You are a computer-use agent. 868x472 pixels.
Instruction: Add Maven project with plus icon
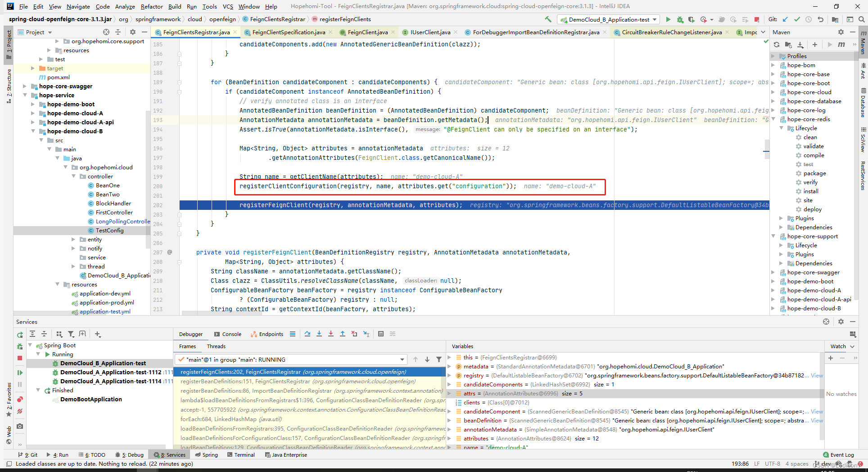[815, 45]
